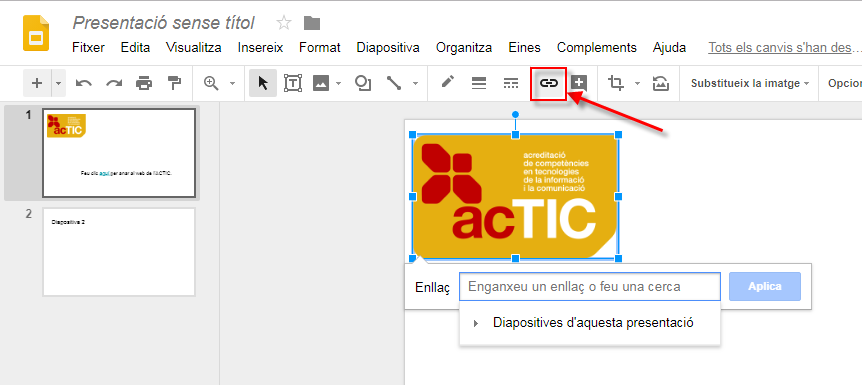Open the Diapositiva menu

pos(388,48)
